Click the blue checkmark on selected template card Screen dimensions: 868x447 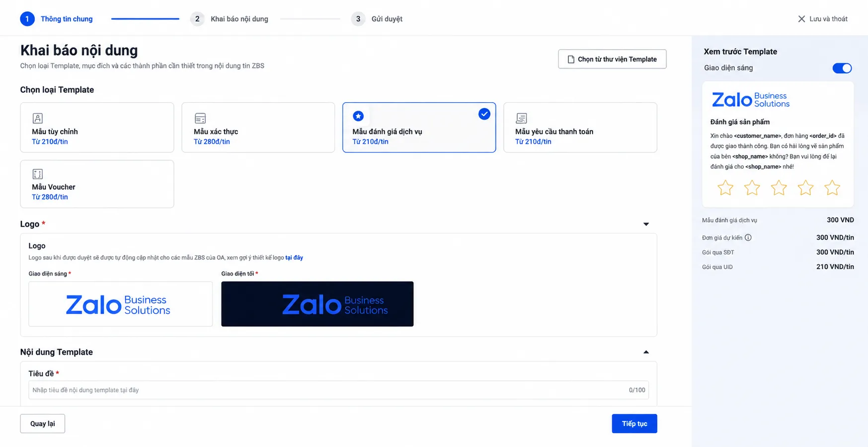point(484,114)
